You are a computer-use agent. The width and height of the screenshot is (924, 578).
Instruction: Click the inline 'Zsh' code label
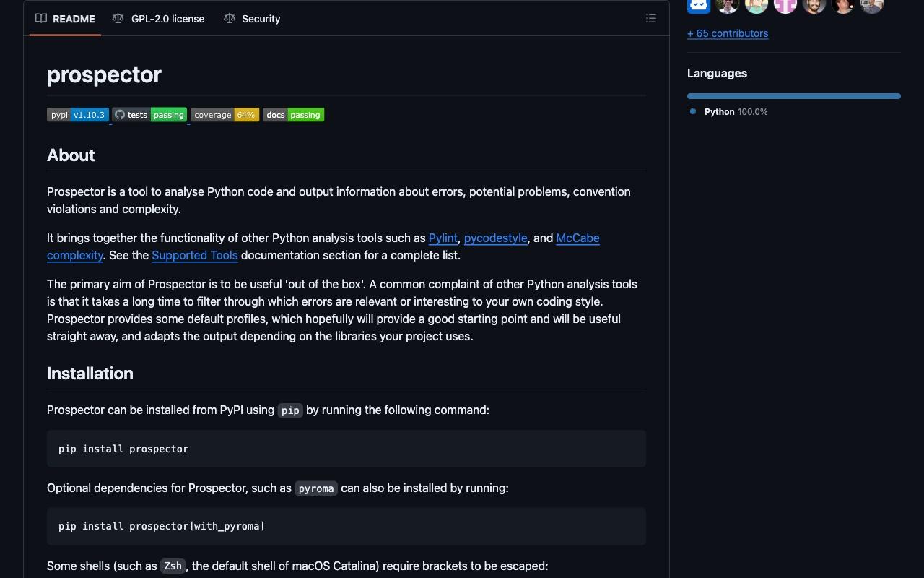click(x=173, y=566)
